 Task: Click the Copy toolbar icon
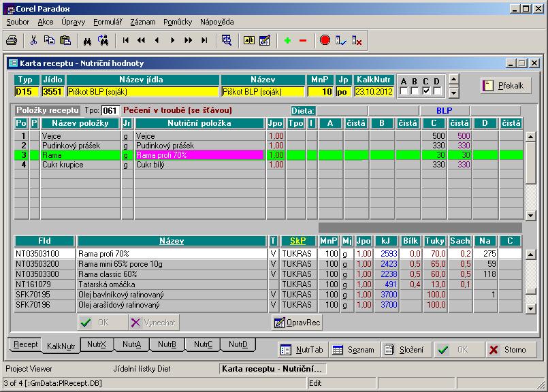click(x=49, y=41)
